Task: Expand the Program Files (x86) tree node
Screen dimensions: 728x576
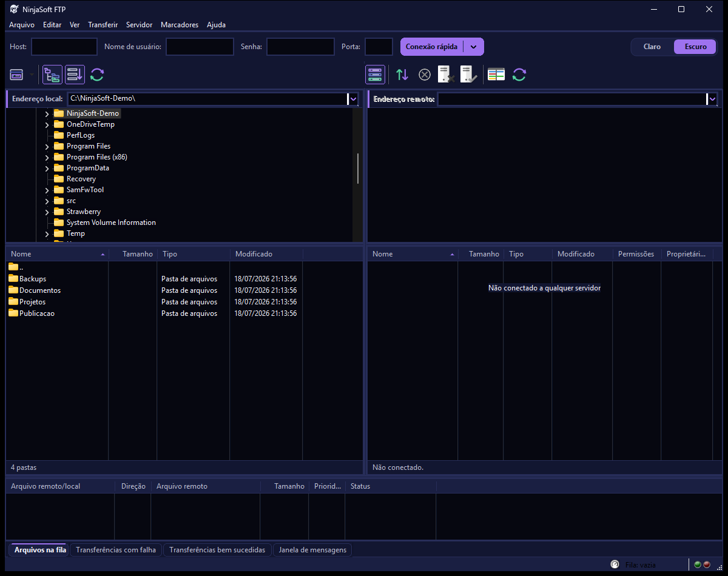Action: [47, 157]
